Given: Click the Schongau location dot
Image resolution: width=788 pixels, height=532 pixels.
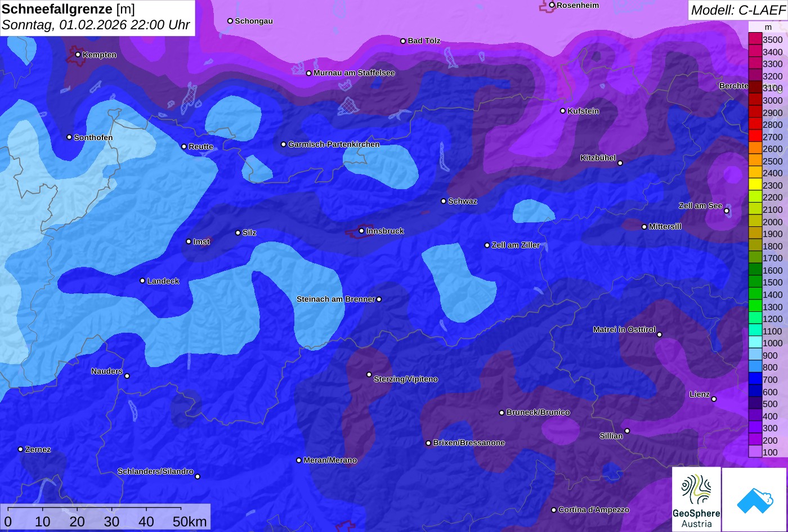Looking at the screenshot, I should [230, 21].
